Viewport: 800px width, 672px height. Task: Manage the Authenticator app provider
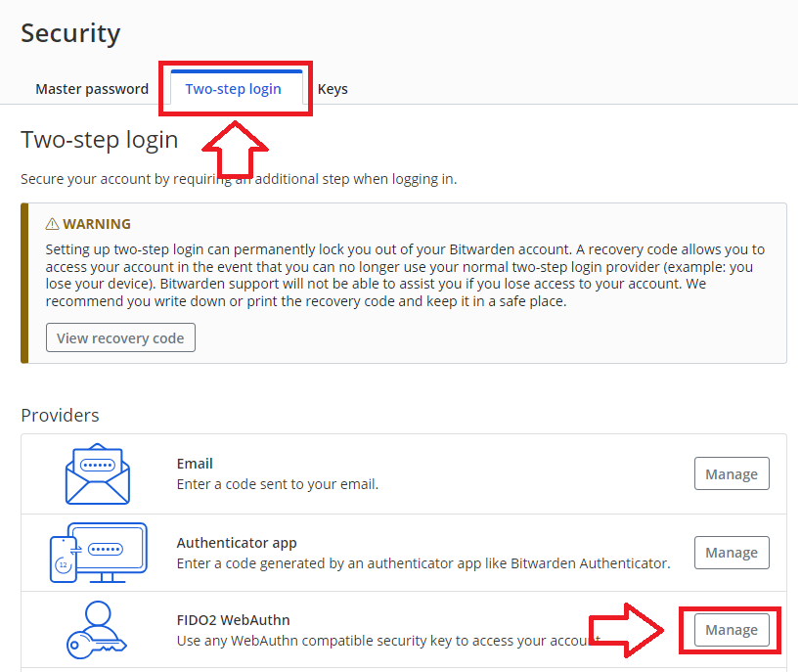(x=732, y=553)
